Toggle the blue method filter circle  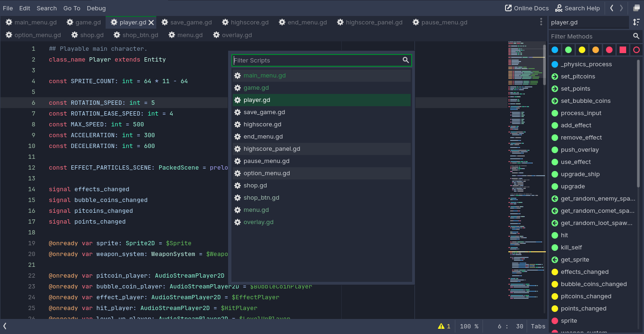tap(555, 49)
